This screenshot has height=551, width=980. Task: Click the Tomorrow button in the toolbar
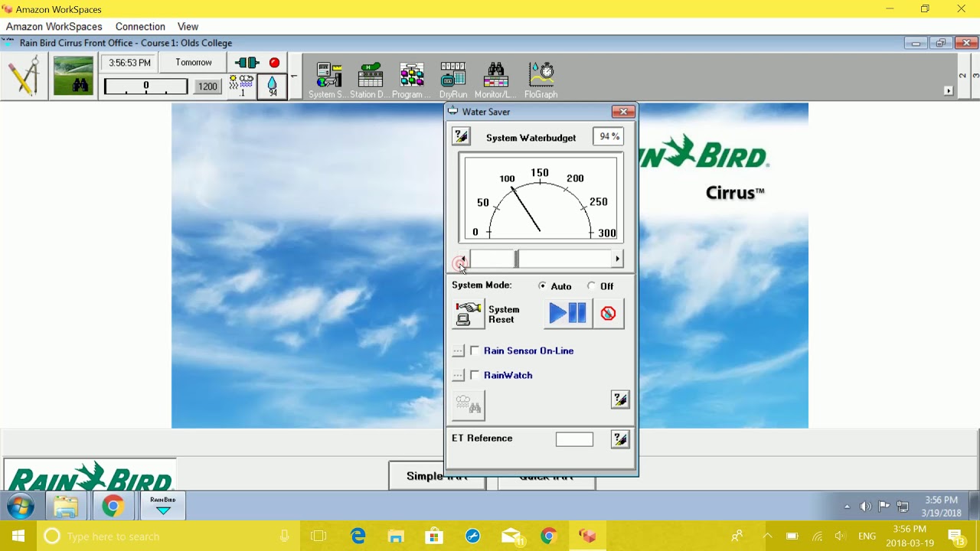(194, 63)
